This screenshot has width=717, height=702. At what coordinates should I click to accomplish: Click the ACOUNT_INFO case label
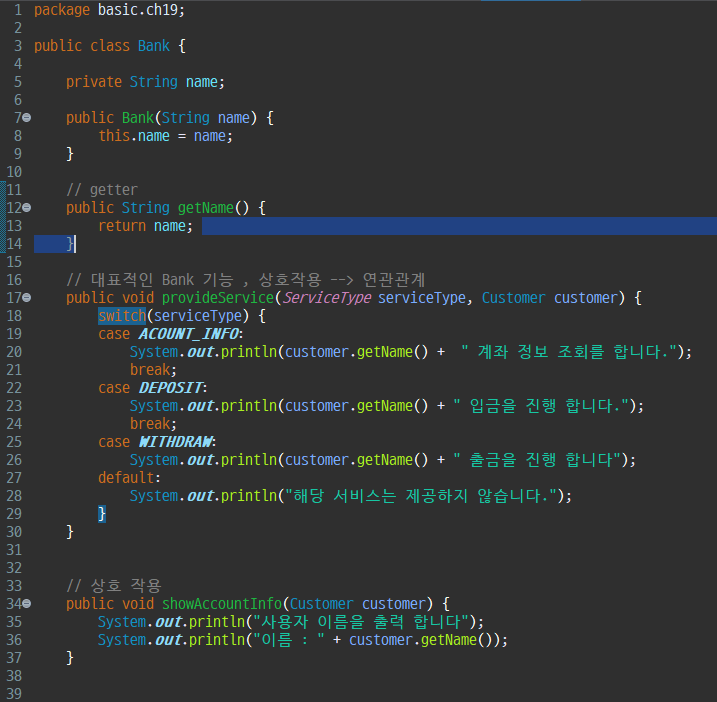[189, 333]
